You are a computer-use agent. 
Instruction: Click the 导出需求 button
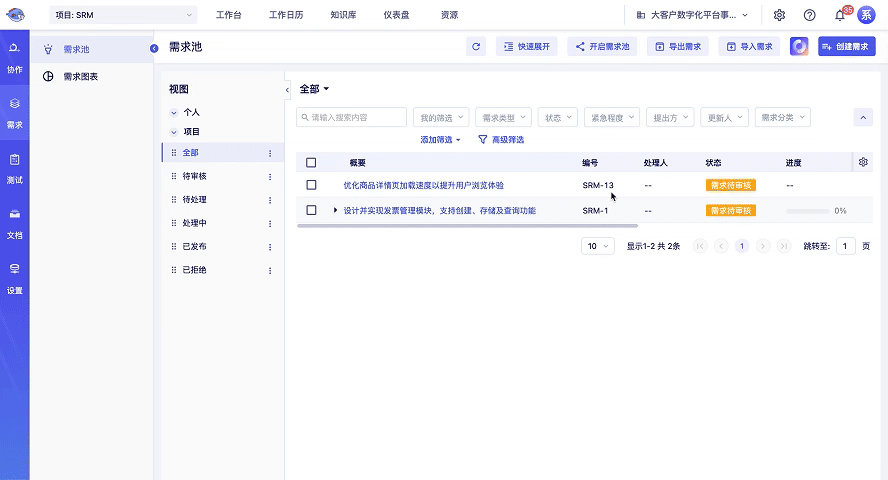point(678,46)
